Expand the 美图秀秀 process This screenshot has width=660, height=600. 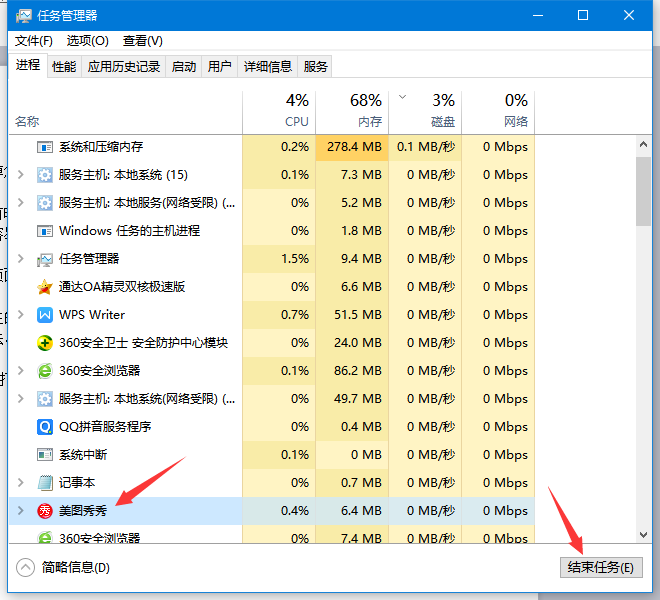20,511
